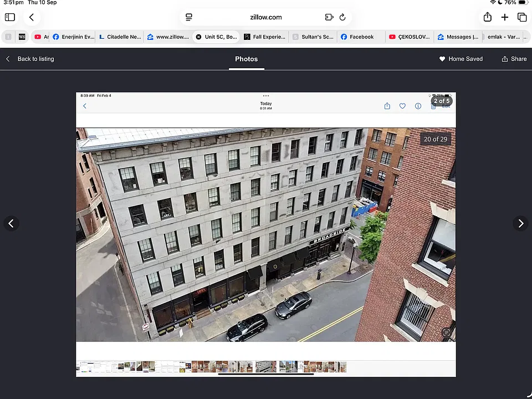Go back using Safari's back chevron
This screenshot has height=399, width=532.
[x=32, y=17]
